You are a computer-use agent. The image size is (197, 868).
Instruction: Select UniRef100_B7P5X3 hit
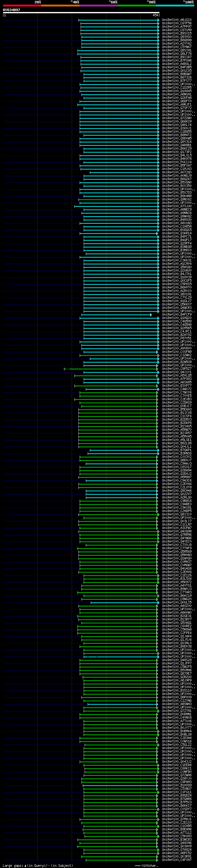[177, 802]
